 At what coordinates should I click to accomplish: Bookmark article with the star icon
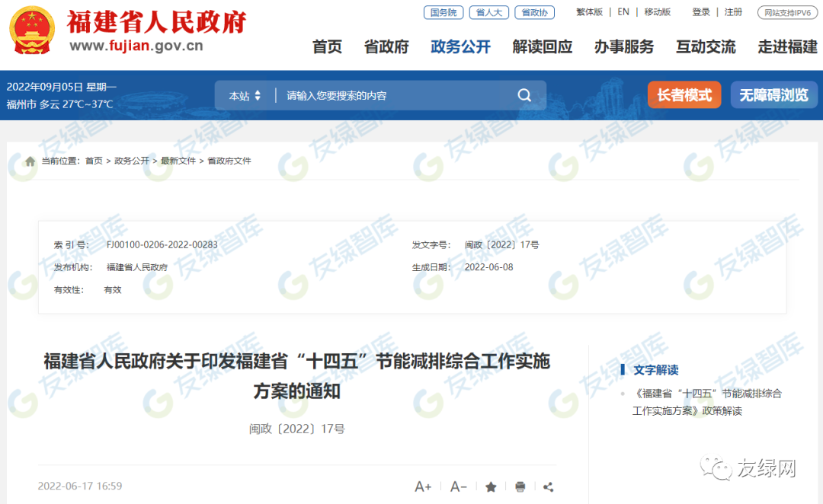(491, 486)
